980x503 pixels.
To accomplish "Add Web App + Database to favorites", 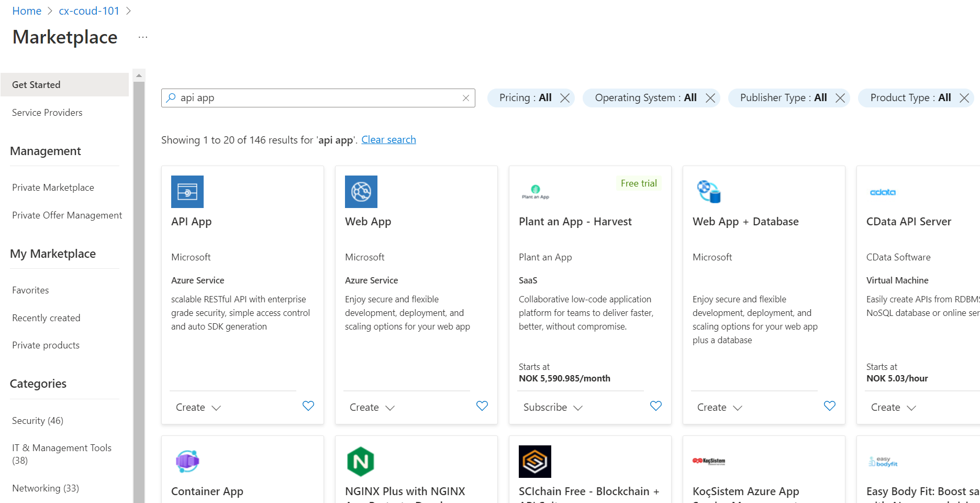I will coord(830,406).
